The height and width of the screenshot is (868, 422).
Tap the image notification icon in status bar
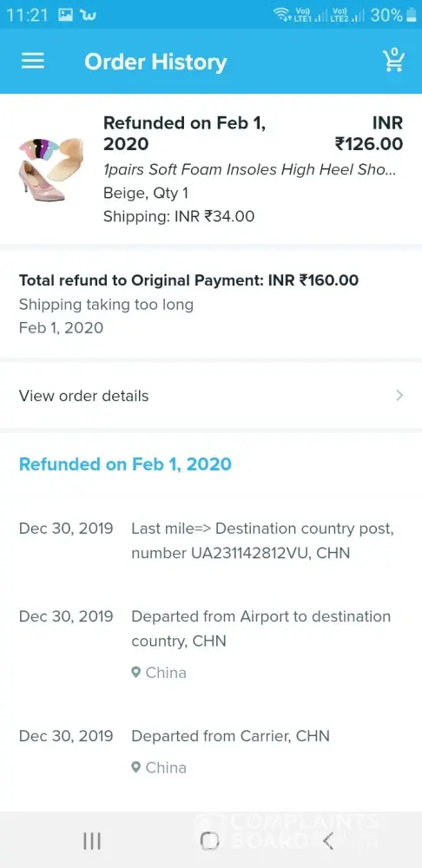pyautogui.click(x=66, y=15)
